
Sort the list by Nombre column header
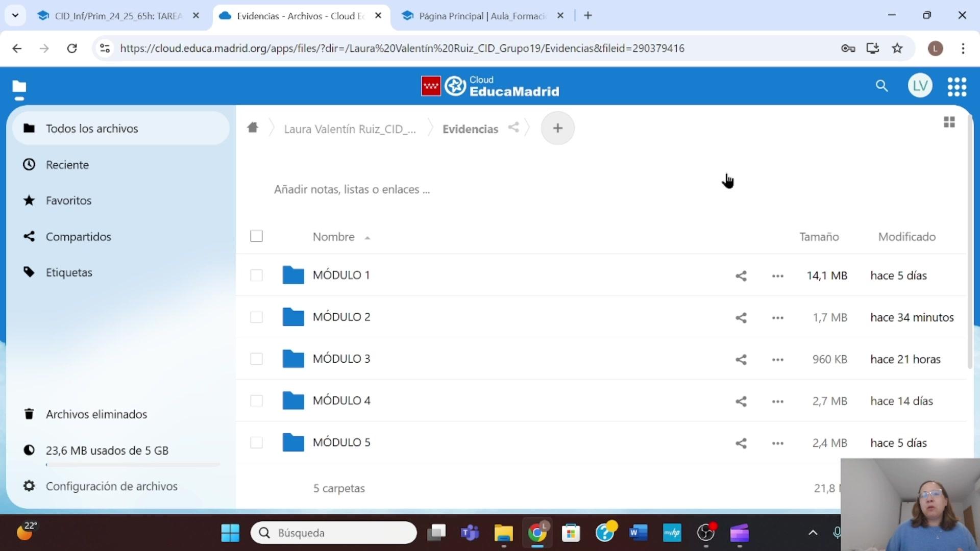334,237
